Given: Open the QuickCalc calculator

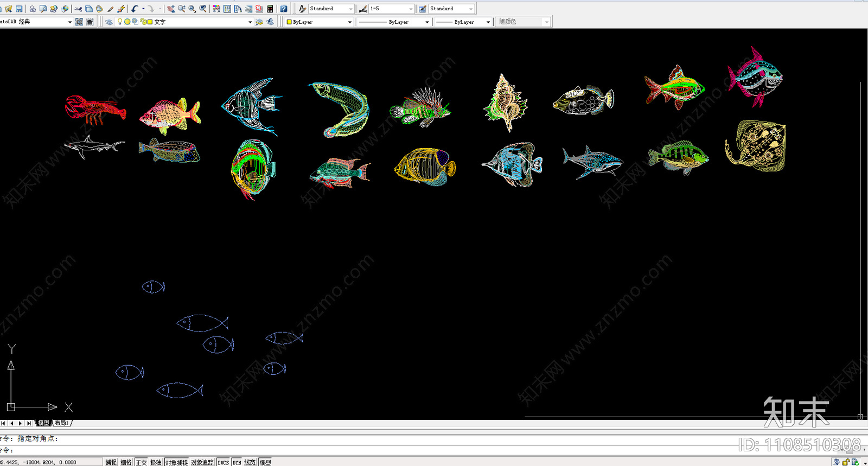Looking at the screenshot, I should (x=270, y=9).
